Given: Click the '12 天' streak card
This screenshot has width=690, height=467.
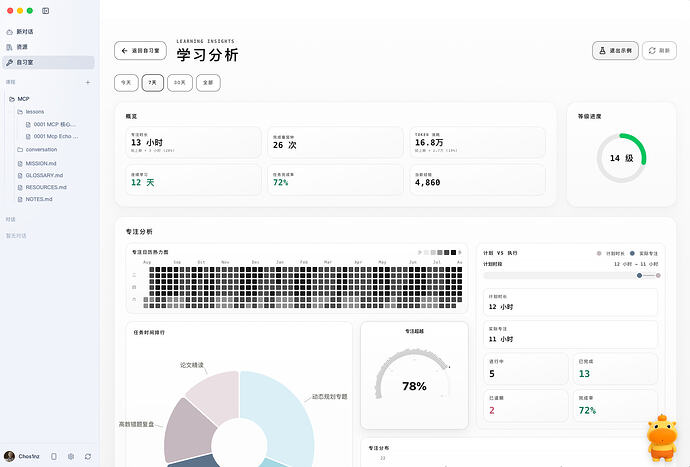Looking at the screenshot, I should pyautogui.click(x=194, y=180).
